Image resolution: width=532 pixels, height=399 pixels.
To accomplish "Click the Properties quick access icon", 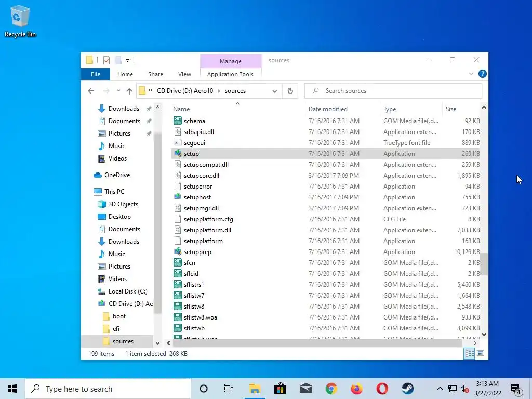I will tap(107, 60).
